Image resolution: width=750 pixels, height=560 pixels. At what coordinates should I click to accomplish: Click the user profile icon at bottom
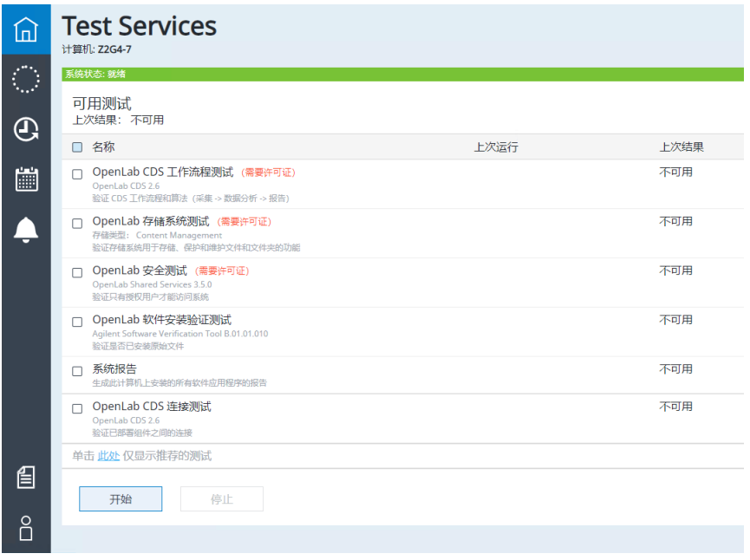pyautogui.click(x=26, y=528)
